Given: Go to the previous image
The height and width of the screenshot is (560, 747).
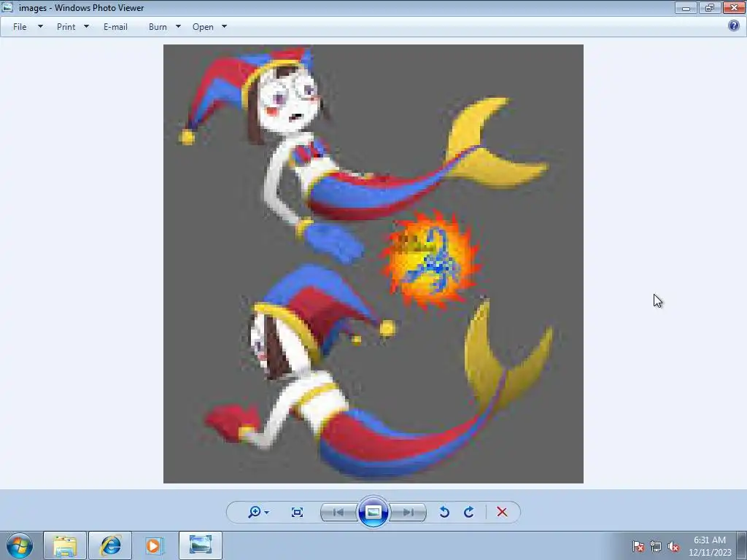Looking at the screenshot, I should click(x=338, y=513).
